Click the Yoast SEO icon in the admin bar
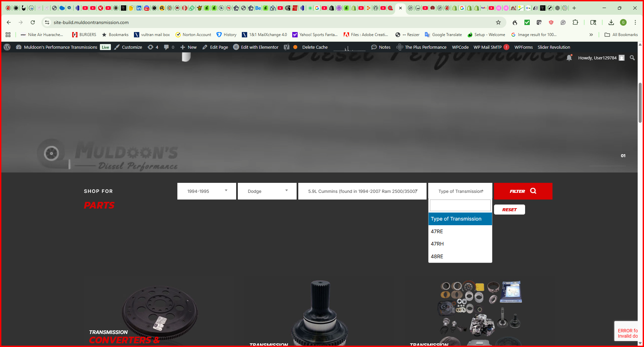Screen dimensions: 644x347 [286, 47]
